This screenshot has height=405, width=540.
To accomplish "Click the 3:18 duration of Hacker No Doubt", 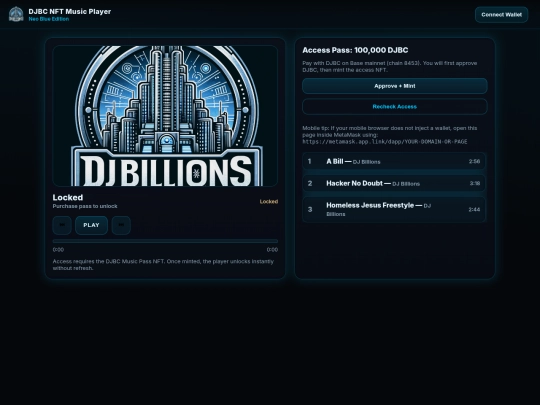I will [475, 183].
